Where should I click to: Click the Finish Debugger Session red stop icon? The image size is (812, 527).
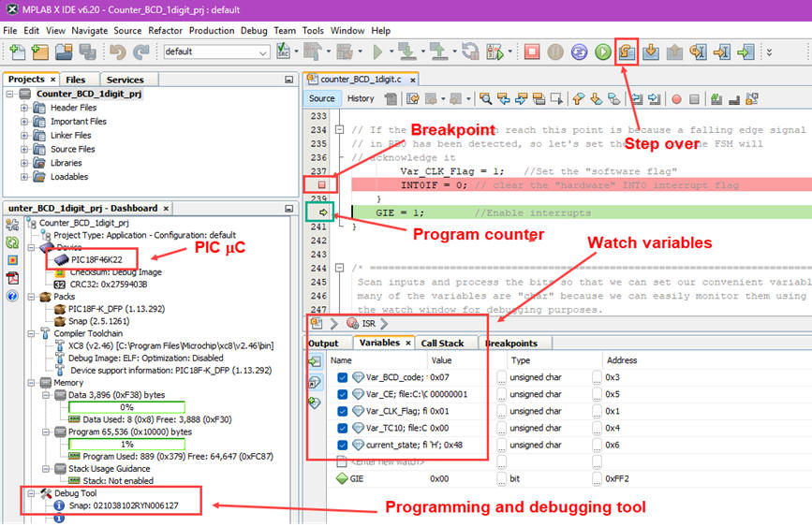pos(531,51)
